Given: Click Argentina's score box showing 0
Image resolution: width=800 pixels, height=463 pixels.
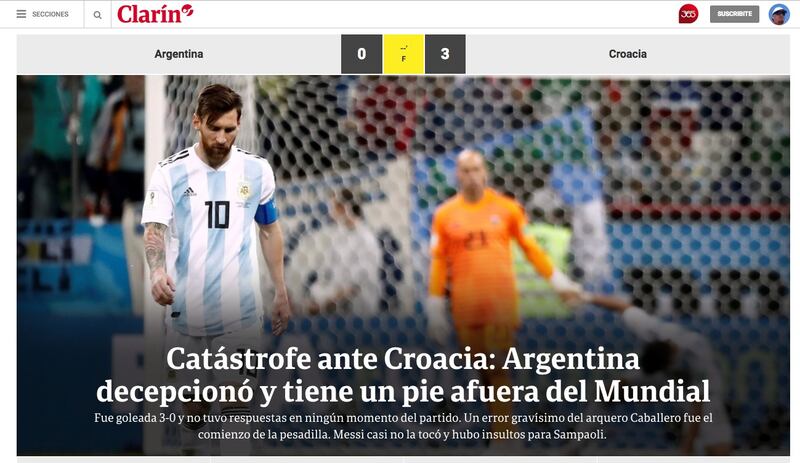Looking at the screenshot, I should click(361, 54).
